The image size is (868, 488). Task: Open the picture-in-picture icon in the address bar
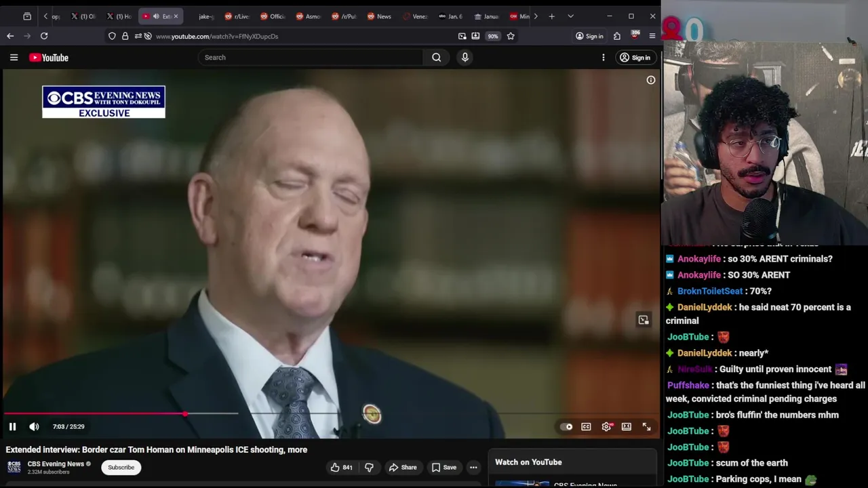(462, 36)
